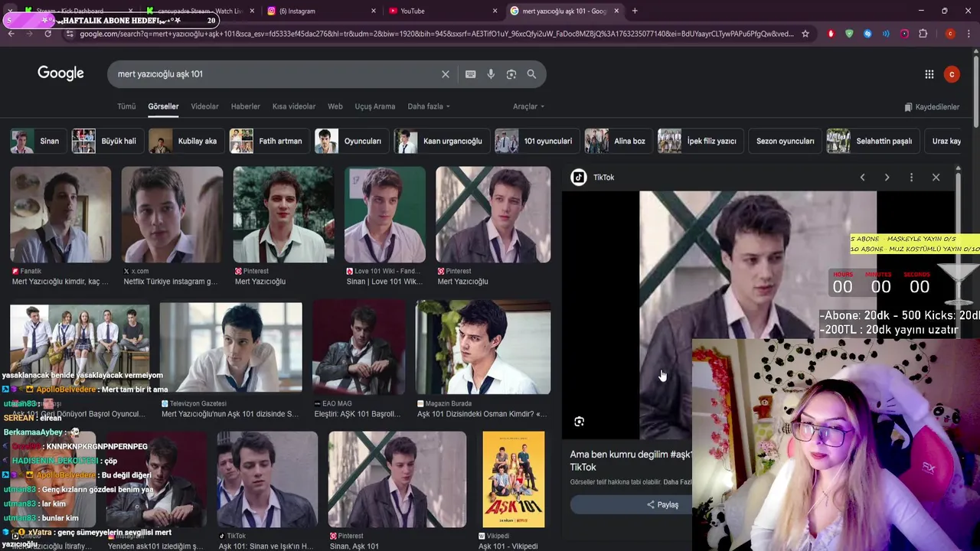Filter by the Sezon oyuncuları chip
The image size is (980, 551).
pyautogui.click(x=785, y=141)
